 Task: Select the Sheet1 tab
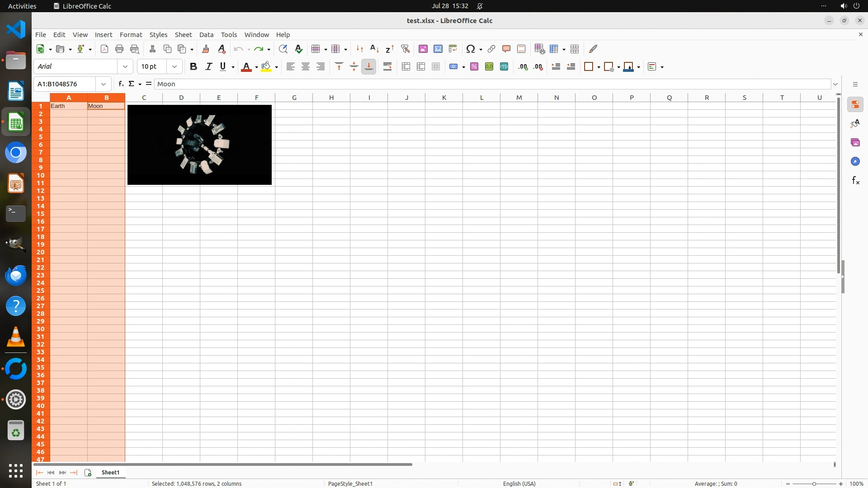point(110,472)
